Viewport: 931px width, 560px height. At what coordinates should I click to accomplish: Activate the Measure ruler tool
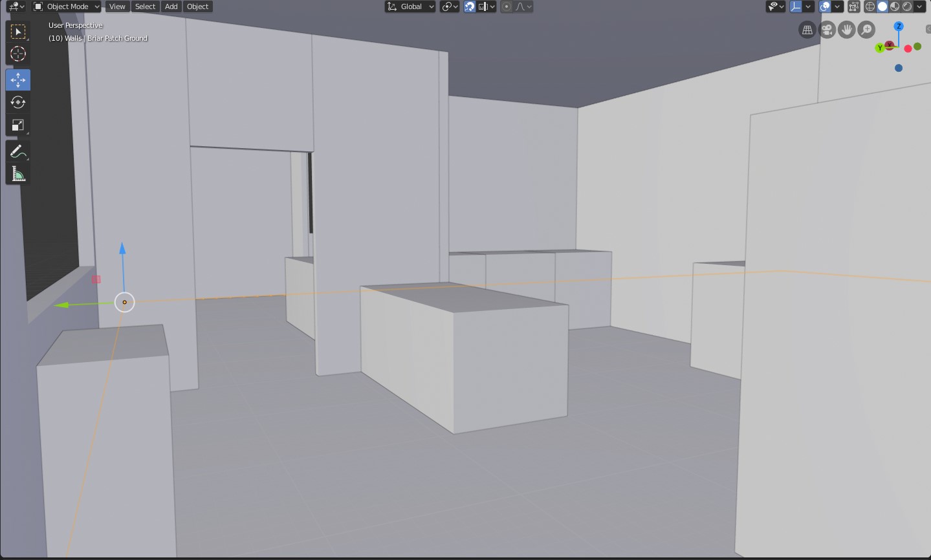click(x=17, y=175)
